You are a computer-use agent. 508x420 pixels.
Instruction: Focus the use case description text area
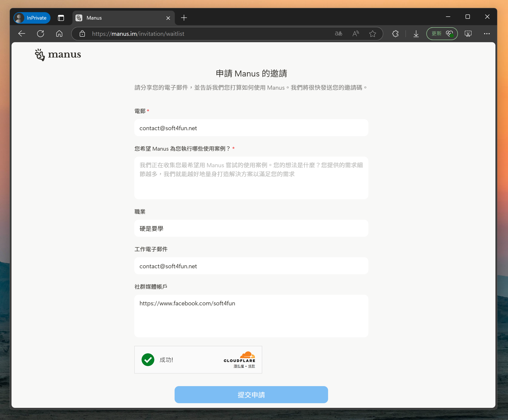251,178
